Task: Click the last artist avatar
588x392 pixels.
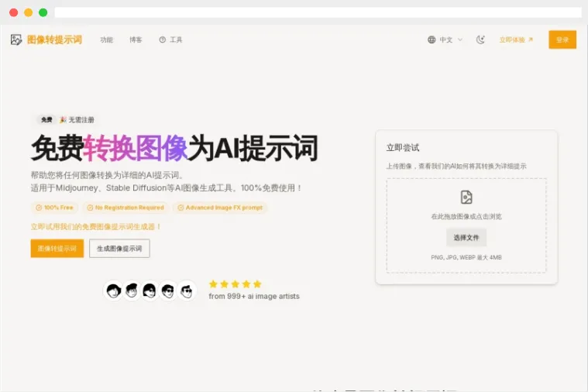Action: 187,291
